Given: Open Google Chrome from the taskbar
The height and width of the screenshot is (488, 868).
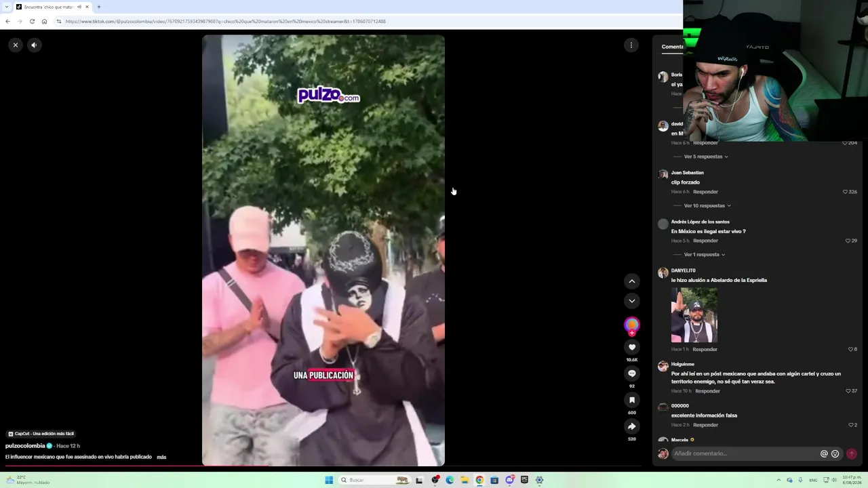Looking at the screenshot, I should coord(479,480).
